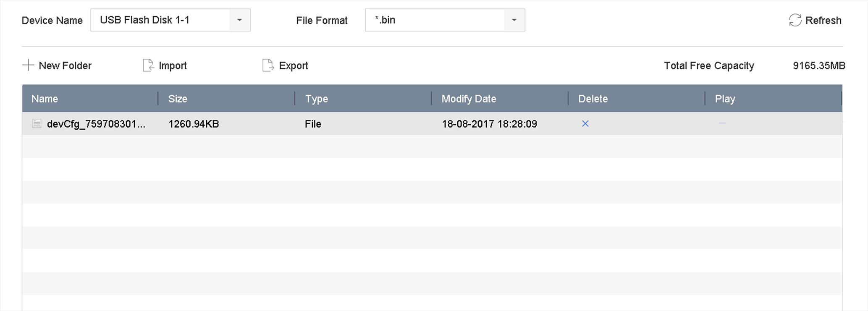This screenshot has height=311, width=868.
Task: Sort by the Size column header
Action: point(178,99)
